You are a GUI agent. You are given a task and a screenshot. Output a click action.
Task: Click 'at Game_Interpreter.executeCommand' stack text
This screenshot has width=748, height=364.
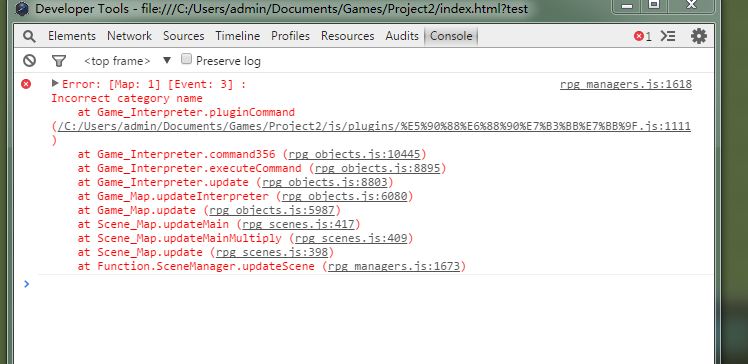189,168
